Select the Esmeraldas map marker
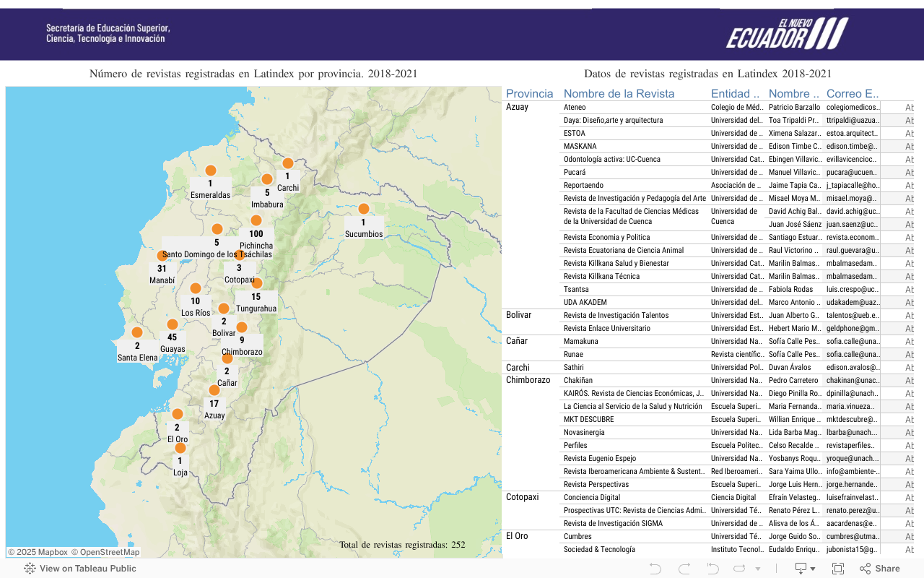Viewport: 924px width, 578px height. (210, 171)
